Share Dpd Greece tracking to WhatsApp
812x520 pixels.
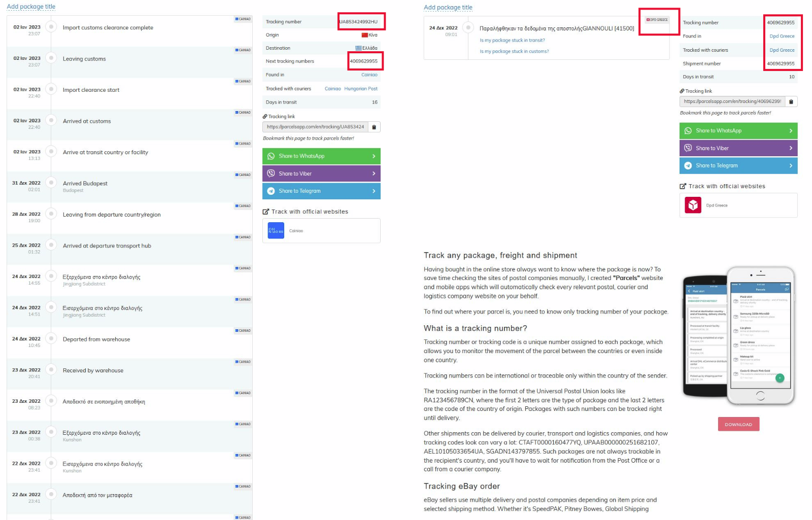(x=738, y=131)
